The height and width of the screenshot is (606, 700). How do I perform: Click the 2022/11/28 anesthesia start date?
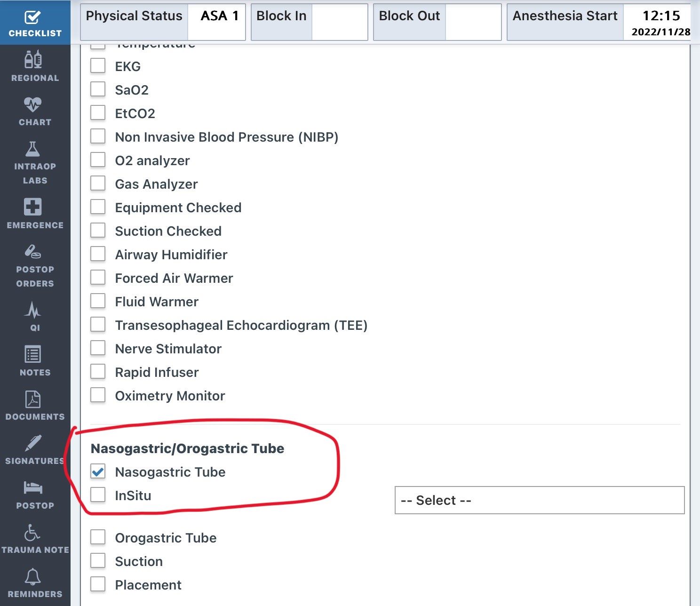click(661, 32)
